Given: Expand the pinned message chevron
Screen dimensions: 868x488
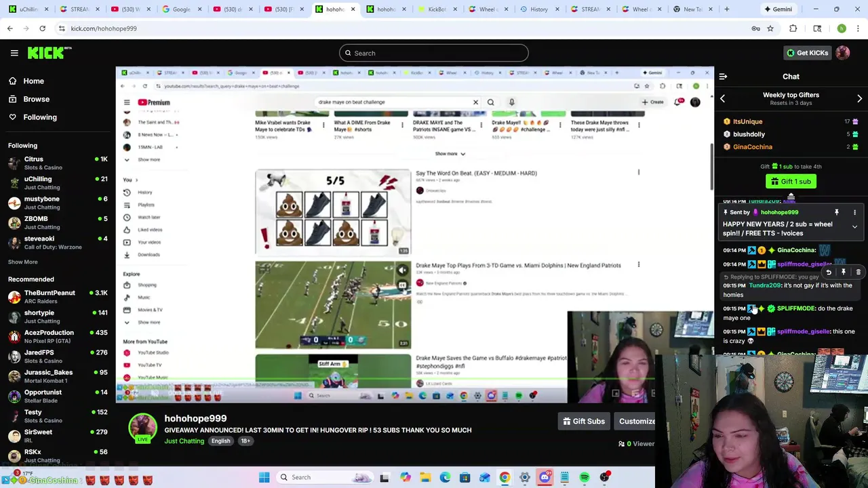Looking at the screenshot, I should click(x=854, y=227).
